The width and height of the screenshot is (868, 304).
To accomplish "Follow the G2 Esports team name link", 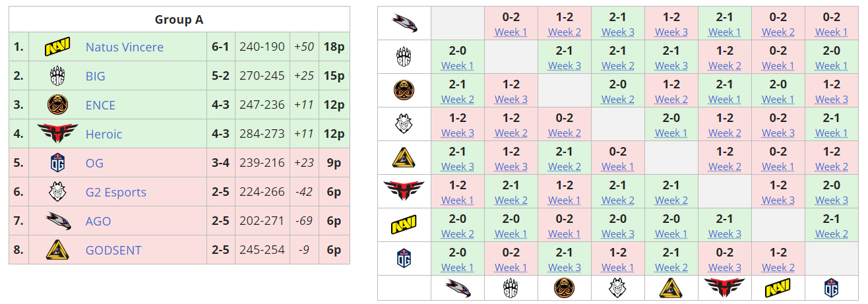I will coord(115,193).
